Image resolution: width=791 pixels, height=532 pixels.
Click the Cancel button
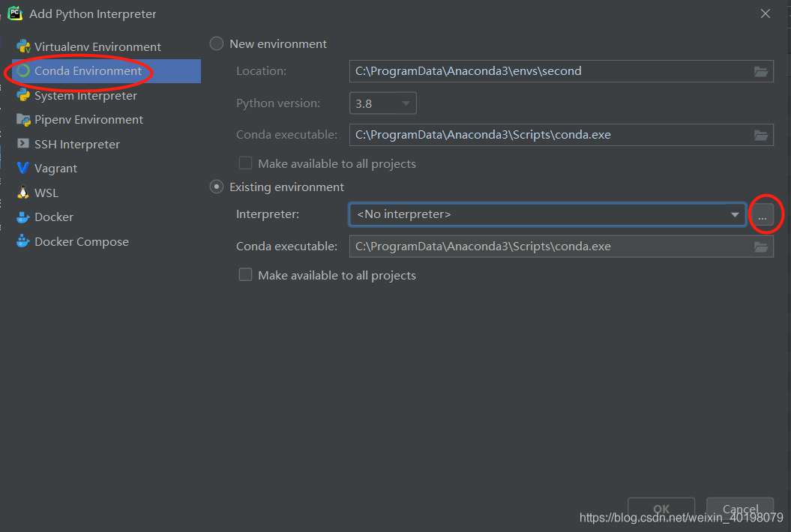coord(740,508)
